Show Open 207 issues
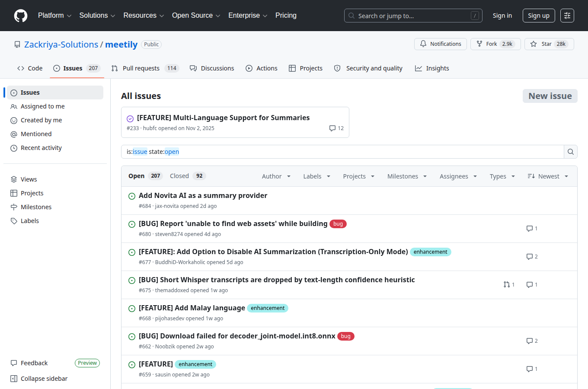 point(145,176)
